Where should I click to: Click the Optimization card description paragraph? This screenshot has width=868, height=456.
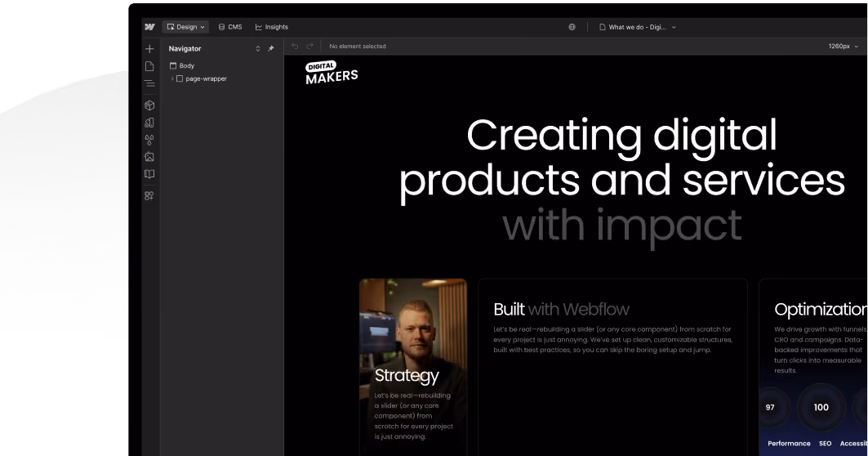coord(821,350)
